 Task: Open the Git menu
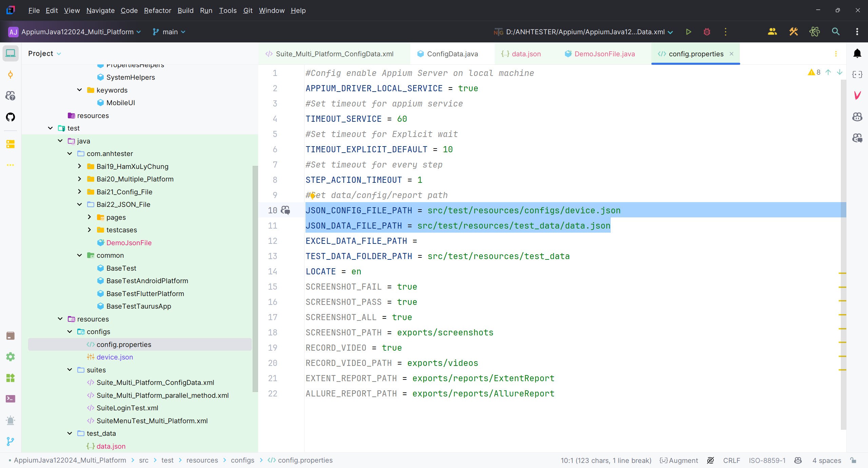(248, 11)
